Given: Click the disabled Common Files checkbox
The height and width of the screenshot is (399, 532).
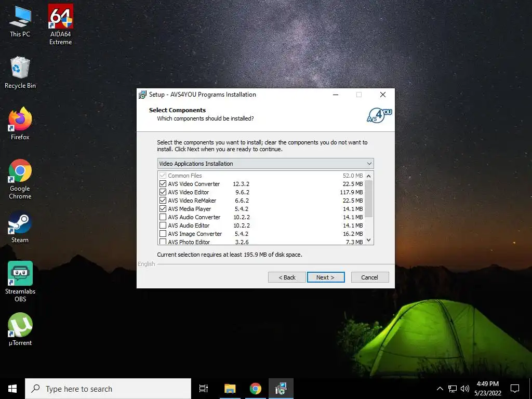Looking at the screenshot, I should pos(163,176).
